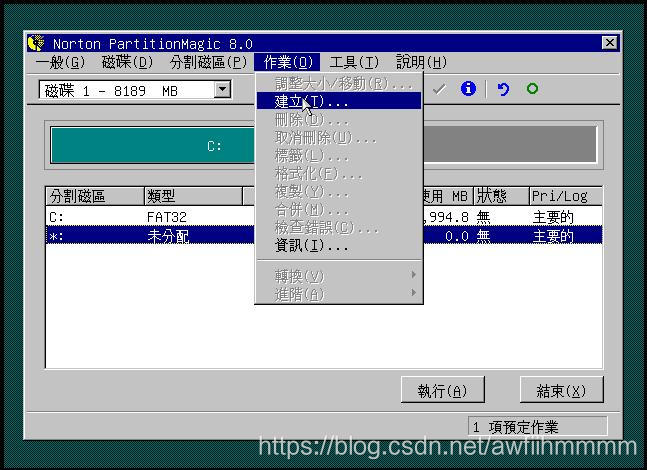This screenshot has height=470, width=647.
Task: Select the C: partition row
Action: [x=324, y=217]
